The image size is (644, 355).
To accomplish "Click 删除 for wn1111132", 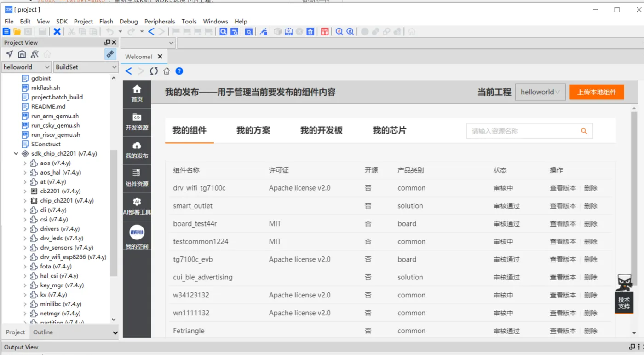I will 591,313.
